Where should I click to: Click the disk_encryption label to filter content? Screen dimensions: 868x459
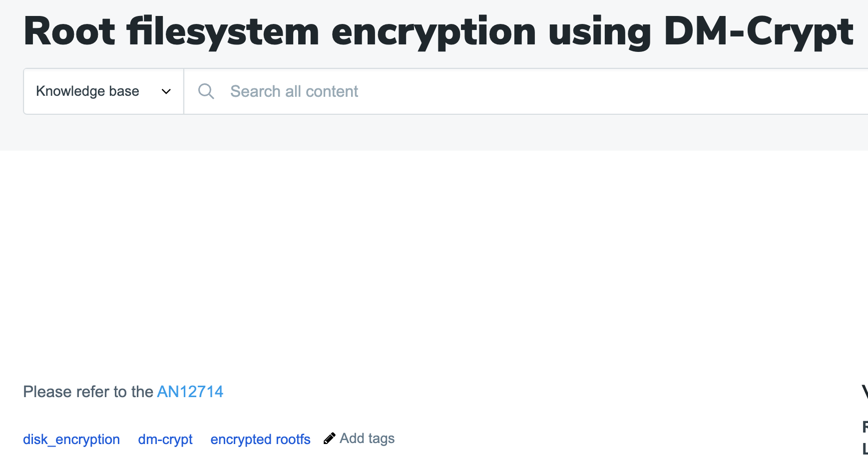pyautogui.click(x=71, y=439)
